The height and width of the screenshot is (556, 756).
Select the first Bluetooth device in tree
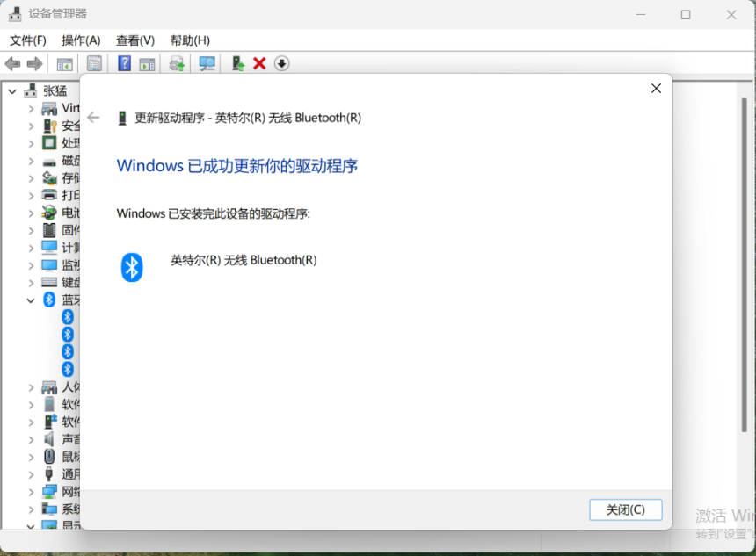(68, 317)
